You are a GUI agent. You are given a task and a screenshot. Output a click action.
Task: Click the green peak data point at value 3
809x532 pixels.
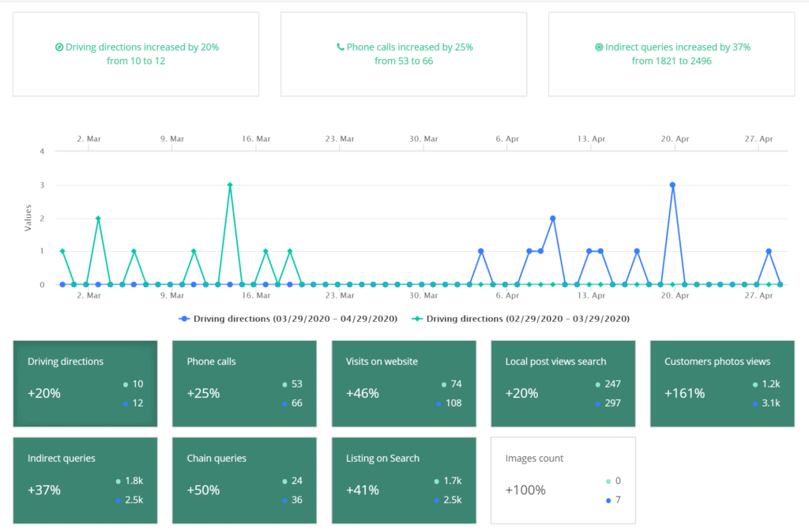pyautogui.click(x=230, y=185)
